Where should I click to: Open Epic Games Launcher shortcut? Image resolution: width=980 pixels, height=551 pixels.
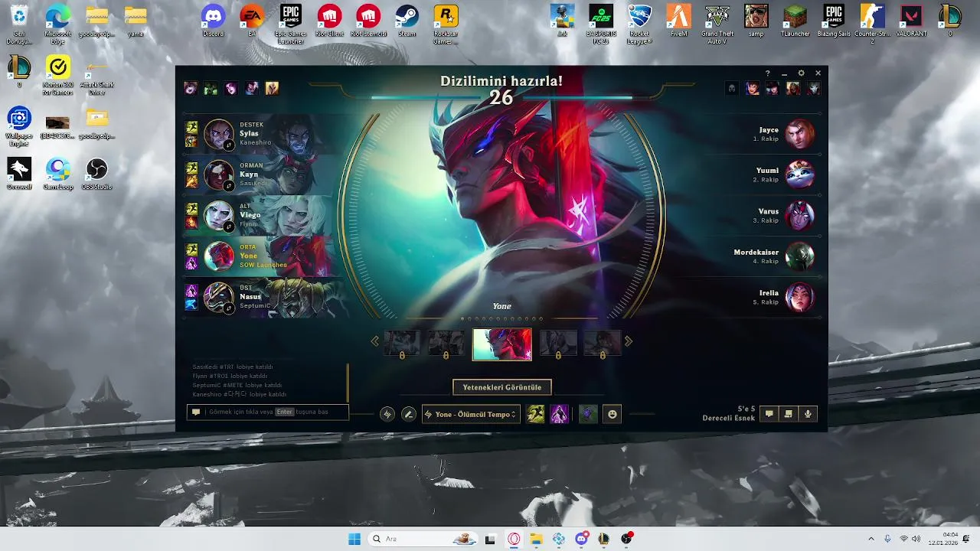click(290, 24)
